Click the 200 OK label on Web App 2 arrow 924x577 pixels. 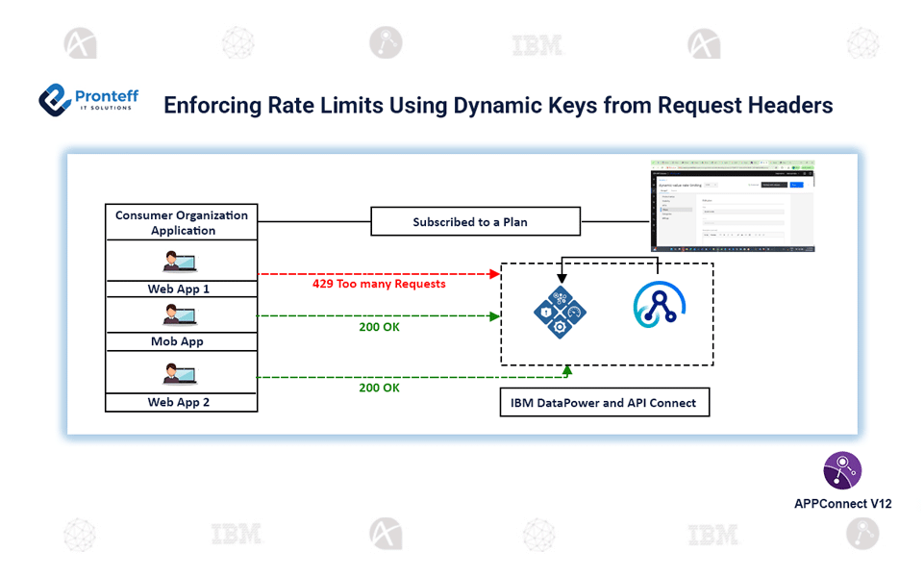pos(379,388)
